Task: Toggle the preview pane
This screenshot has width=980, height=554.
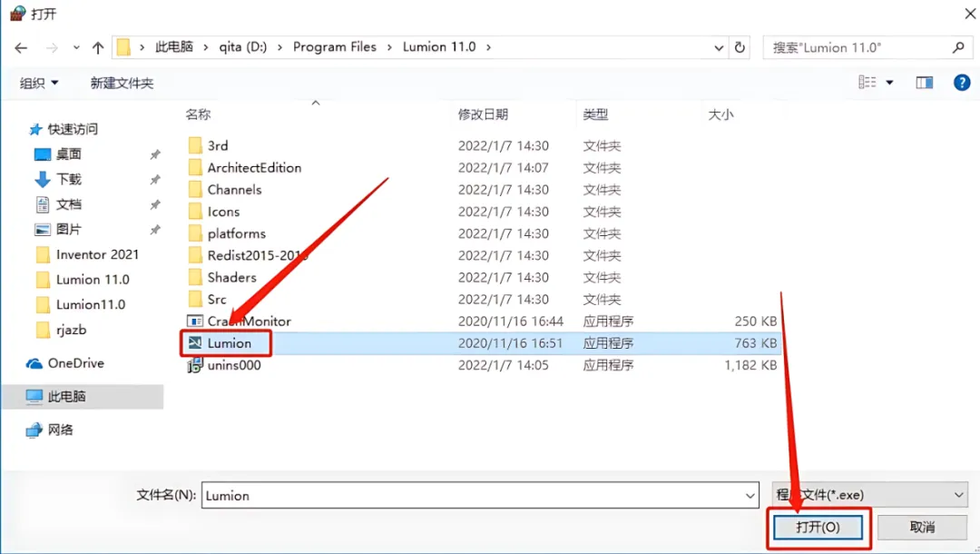Action: pos(925,83)
